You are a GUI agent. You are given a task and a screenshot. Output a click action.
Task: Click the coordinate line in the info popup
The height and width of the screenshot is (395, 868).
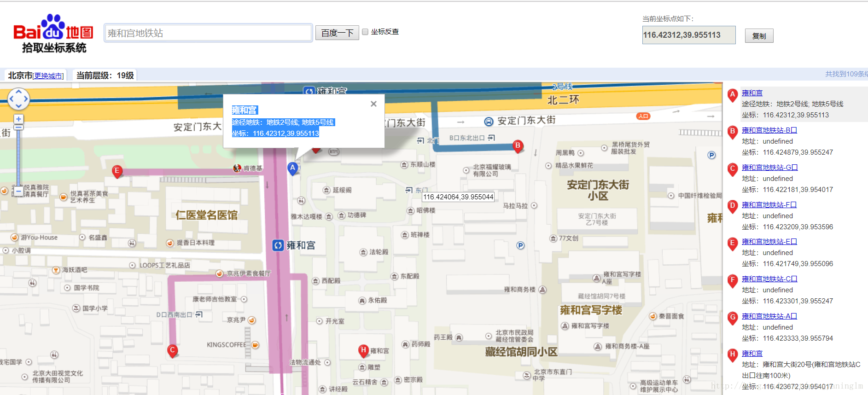pyautogui.click(x=275, y=134)
